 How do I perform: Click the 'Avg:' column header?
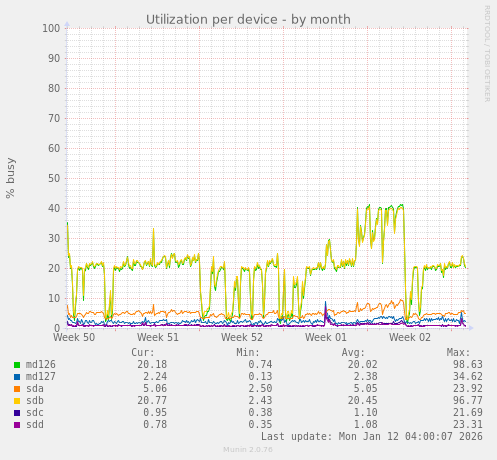[x=353, y=353]
